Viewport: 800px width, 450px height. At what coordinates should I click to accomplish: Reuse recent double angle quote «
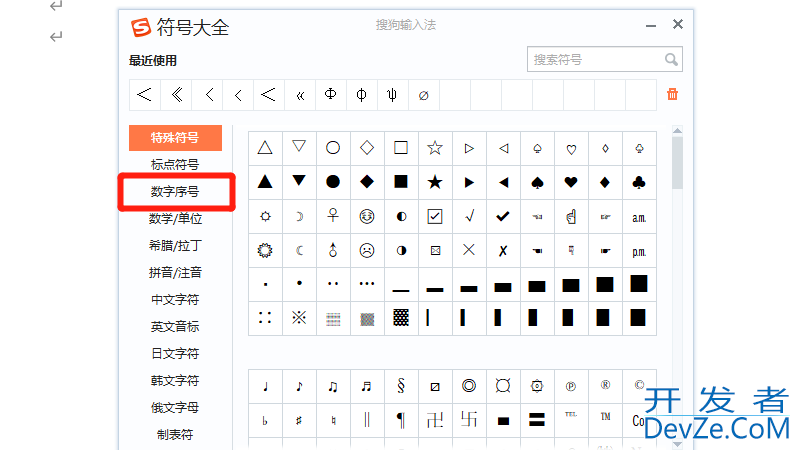pos(300,94)
